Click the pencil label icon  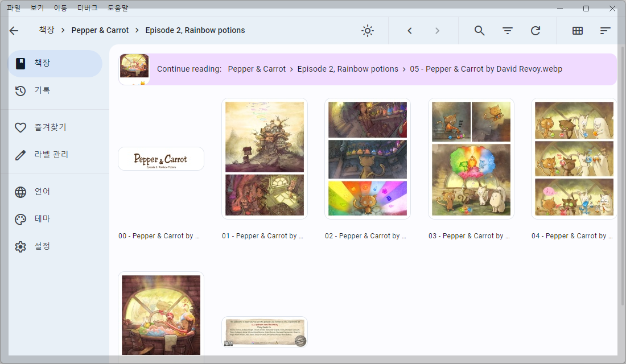point(20,155)
